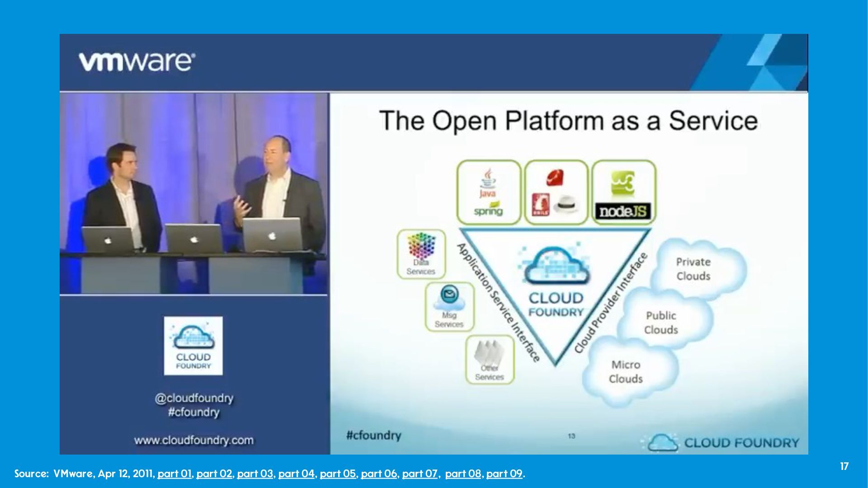Click the Private Clouds cloud shape
This screenshot has width=868, height=488.
point(693,269)
